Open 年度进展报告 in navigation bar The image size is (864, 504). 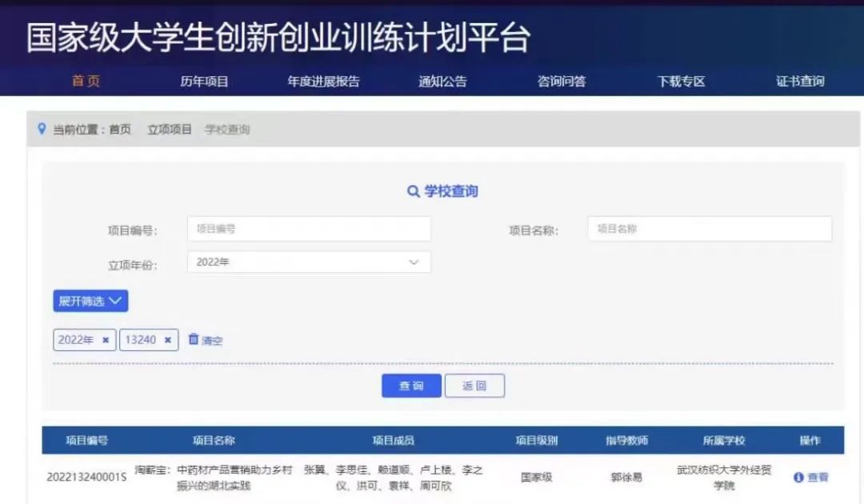323,82
